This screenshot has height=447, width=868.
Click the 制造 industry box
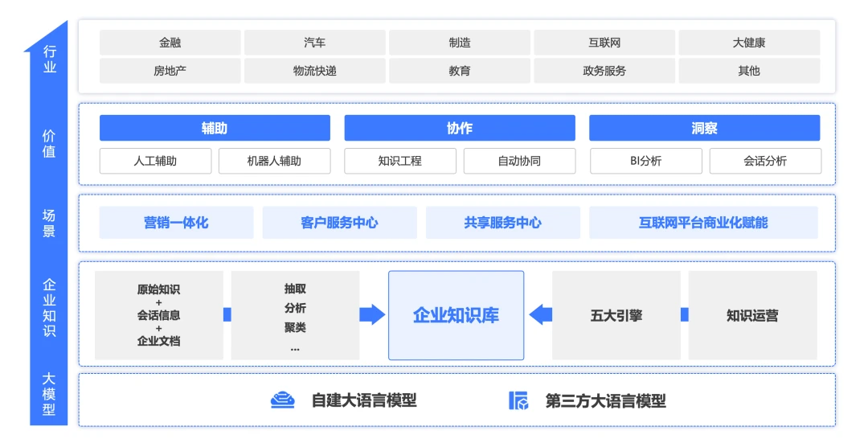coord(460,43)
